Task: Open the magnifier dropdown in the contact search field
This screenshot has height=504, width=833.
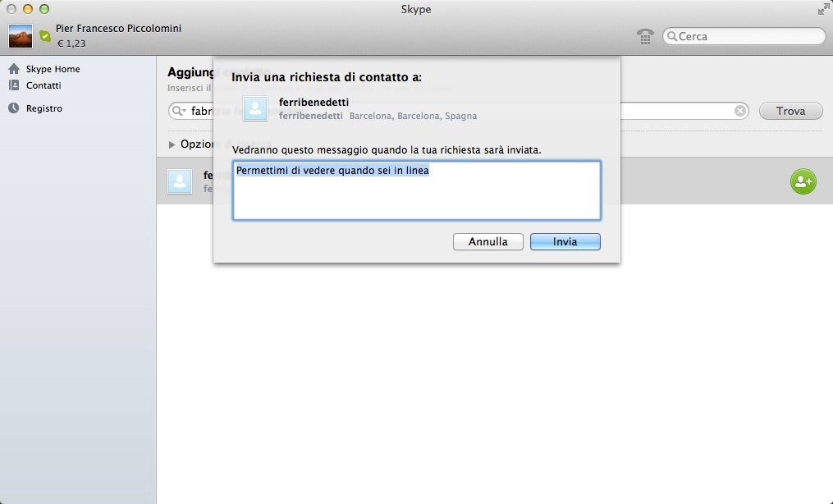Action: (179, 111)
